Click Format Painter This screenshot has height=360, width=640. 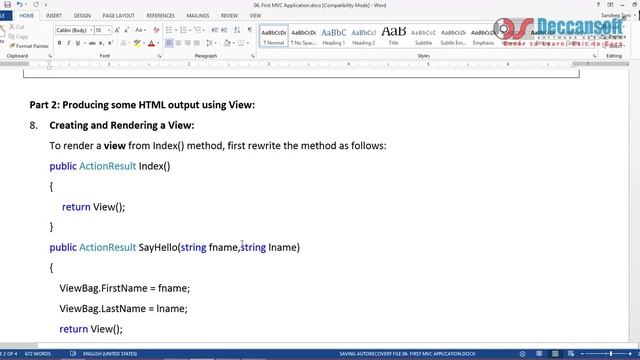(x=29, y=46)
